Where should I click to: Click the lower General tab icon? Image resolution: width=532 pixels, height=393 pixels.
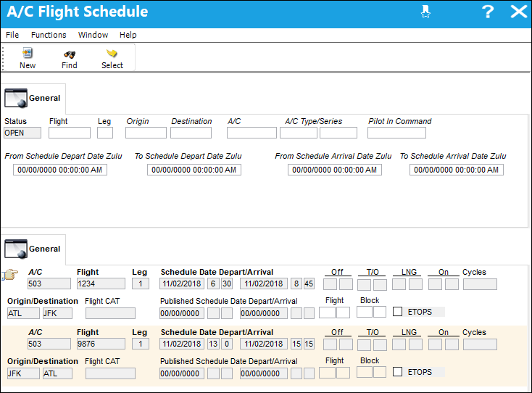pos(16,249)
